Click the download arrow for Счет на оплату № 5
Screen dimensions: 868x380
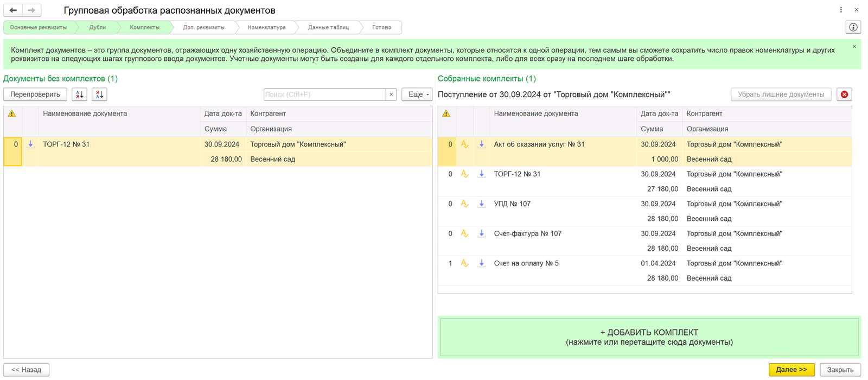point(481,263)
